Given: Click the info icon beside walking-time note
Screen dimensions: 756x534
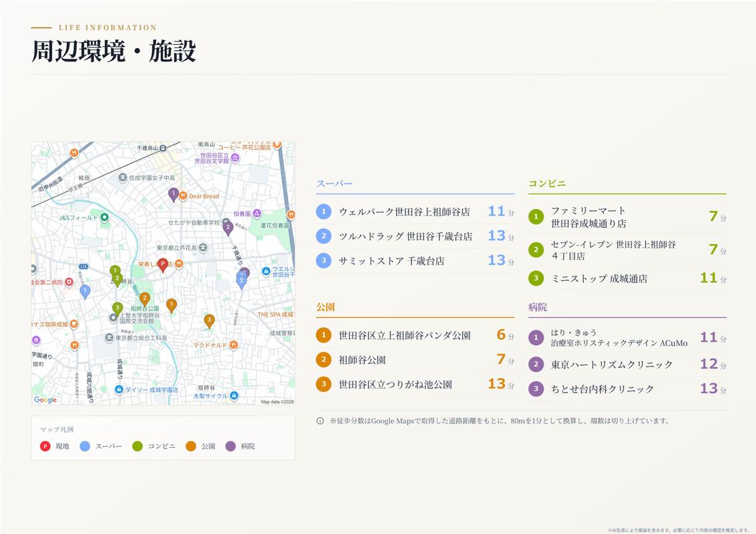Looking at the screenshot, I should coord(320,421).
